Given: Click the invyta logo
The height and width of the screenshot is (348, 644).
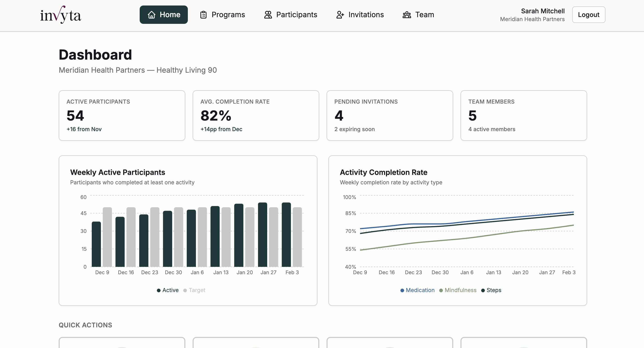Looking at the screenshot, I should pyautogui.click(x=61, y=15).
